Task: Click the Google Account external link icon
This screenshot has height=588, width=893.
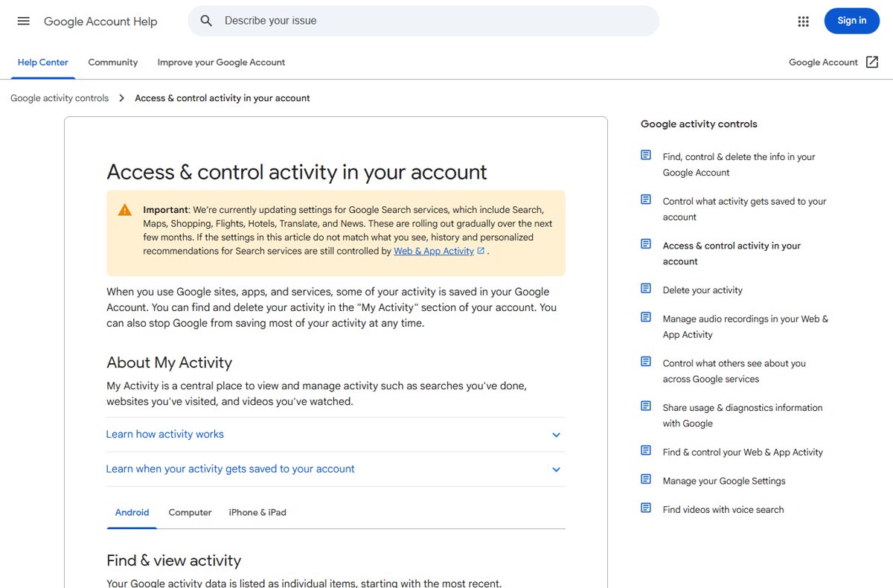Action: tap(872, 63)
